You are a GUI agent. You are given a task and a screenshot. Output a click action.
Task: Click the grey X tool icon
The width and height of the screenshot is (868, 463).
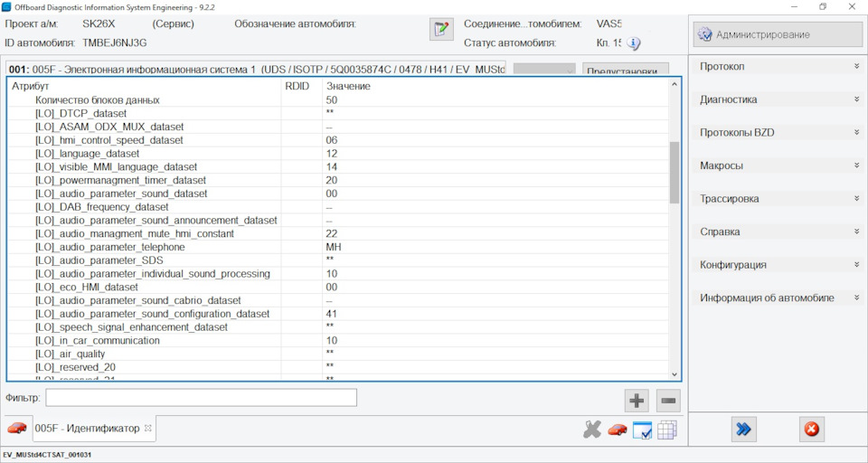pyautogui.click(x=591, y=430)
